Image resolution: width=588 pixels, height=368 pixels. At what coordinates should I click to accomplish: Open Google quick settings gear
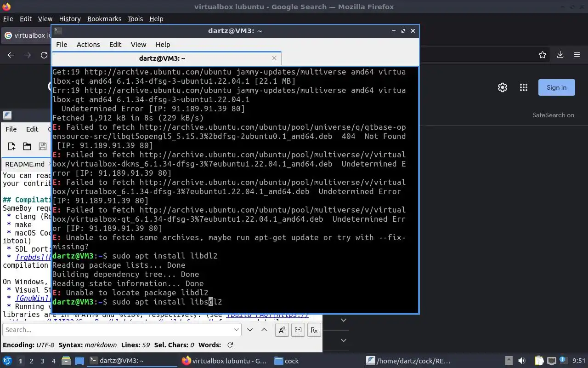pos(503,87)
